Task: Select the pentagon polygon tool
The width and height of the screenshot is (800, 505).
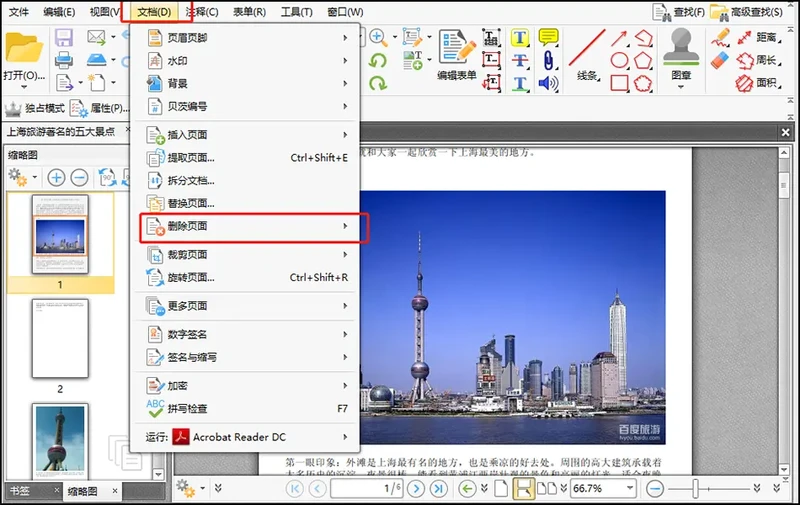Action: pos(643,60)
